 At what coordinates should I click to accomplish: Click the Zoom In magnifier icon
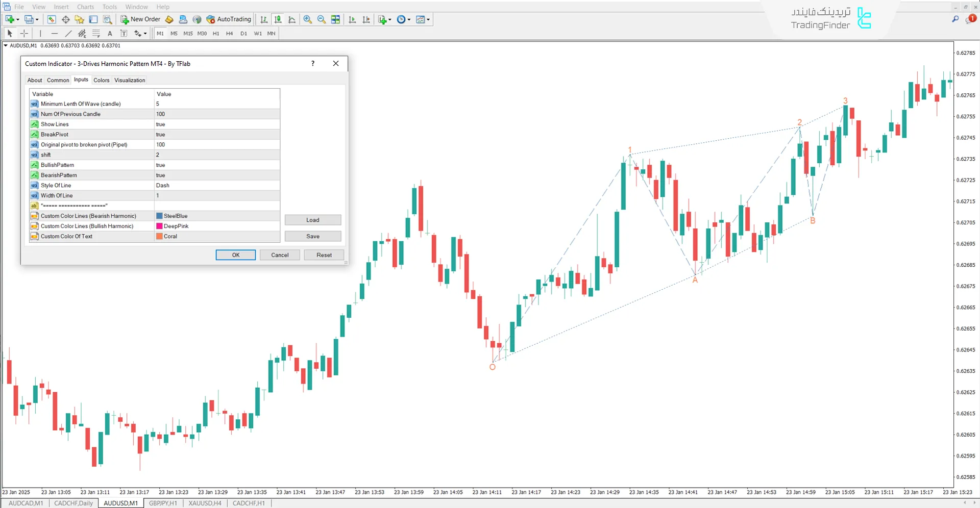click(307, 19)
